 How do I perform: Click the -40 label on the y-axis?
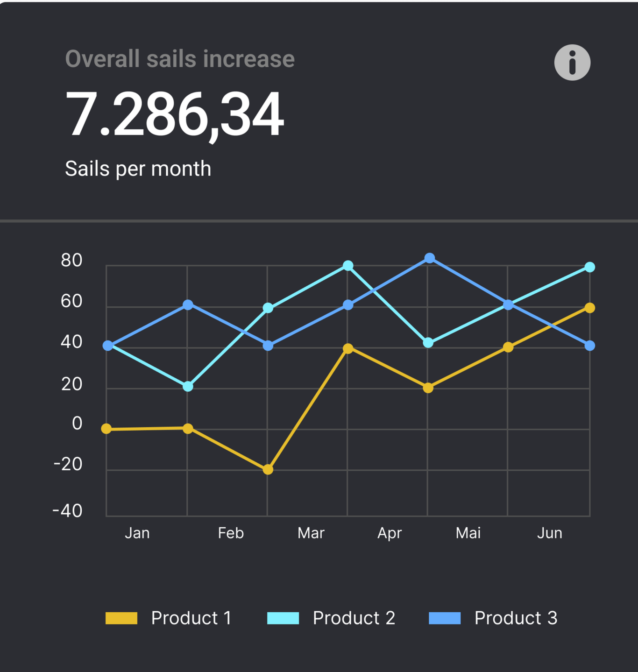point(68,510)
